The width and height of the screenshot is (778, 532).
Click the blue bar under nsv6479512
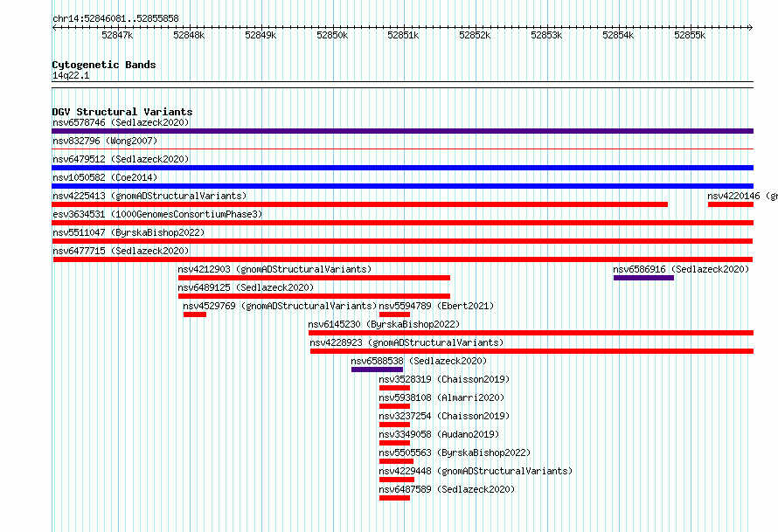click(x=402, y=168)
